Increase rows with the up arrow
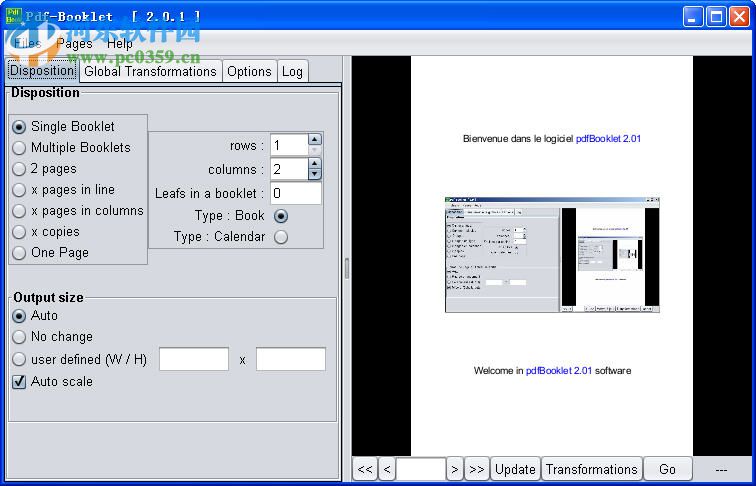756x486 pixels. pos(314,139)
